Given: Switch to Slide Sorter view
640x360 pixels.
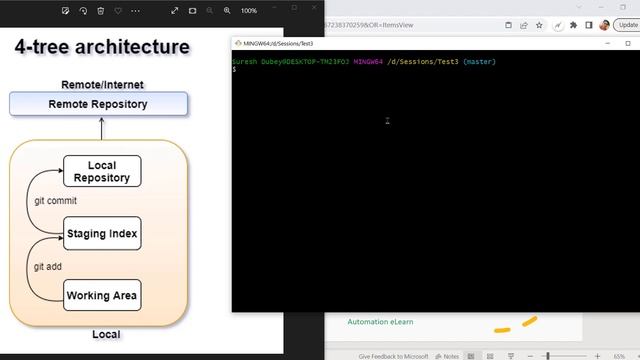Looking at the screenshot, I should click(490, 356).
